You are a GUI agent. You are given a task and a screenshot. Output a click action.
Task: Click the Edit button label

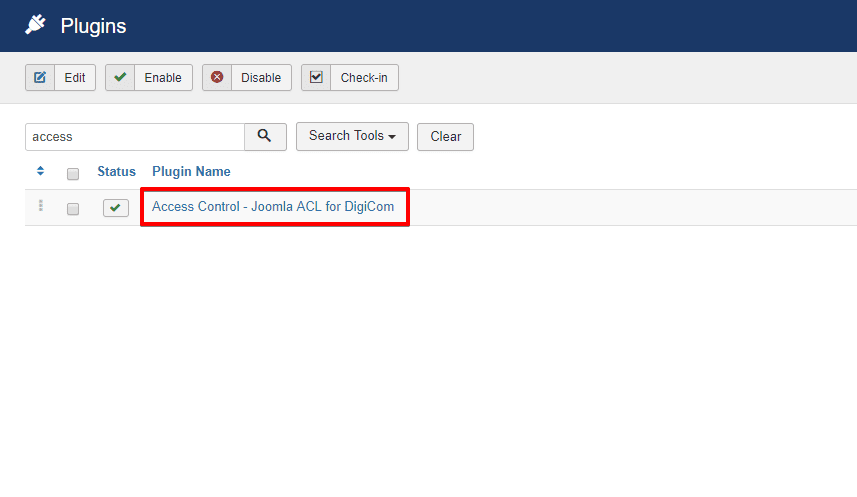(x=75, y=78)
